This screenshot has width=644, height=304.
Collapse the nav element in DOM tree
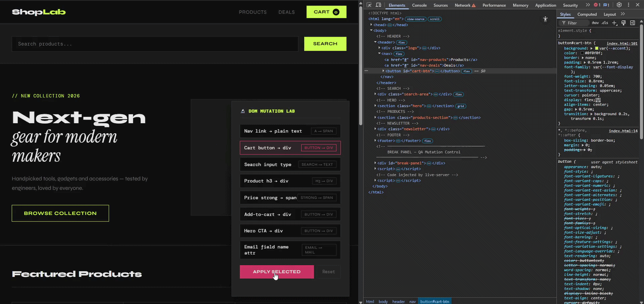point(379,53)
